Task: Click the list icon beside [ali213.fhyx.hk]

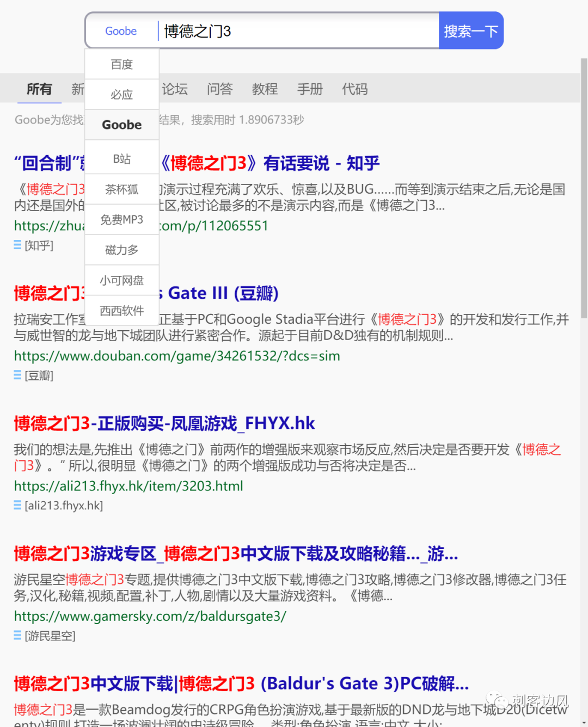Action: point(17,506)
